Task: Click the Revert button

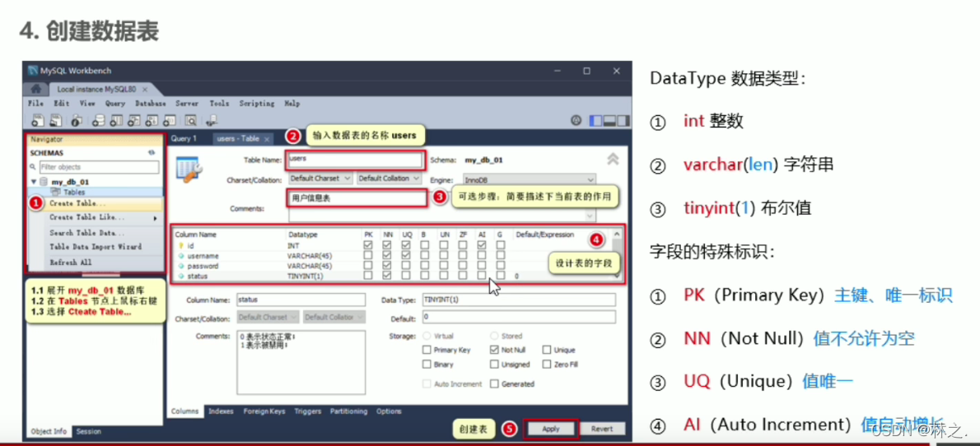Action: (602, 430)
